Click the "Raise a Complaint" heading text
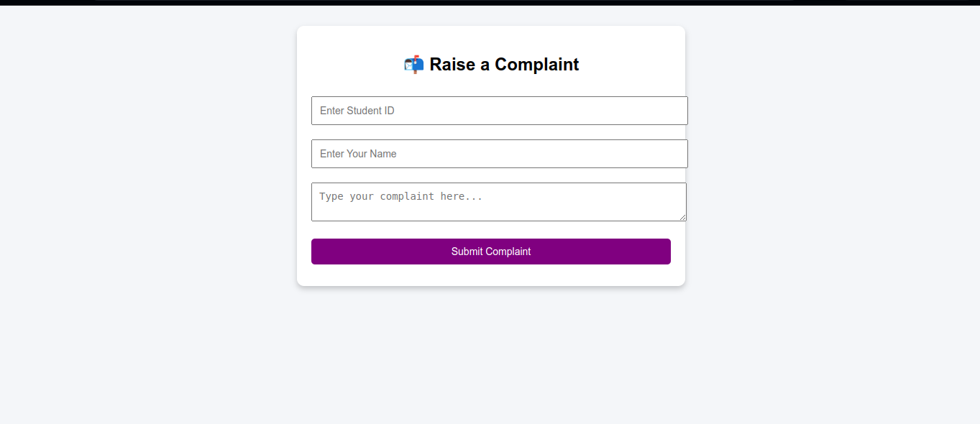Viewport: 980px width, 424px height. [504, 65]
